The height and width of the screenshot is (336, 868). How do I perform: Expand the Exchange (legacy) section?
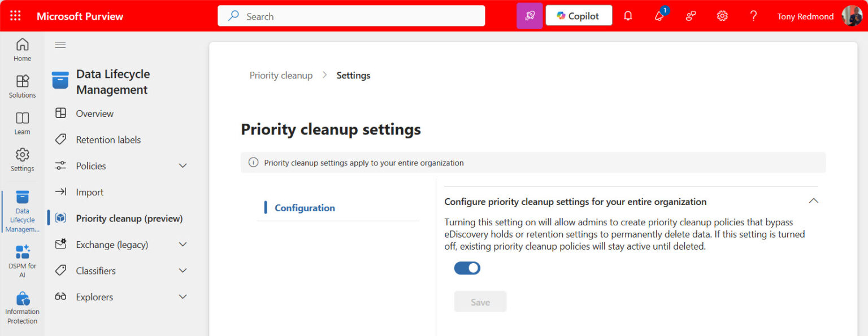pyautogui.click(x=182, y=244)
